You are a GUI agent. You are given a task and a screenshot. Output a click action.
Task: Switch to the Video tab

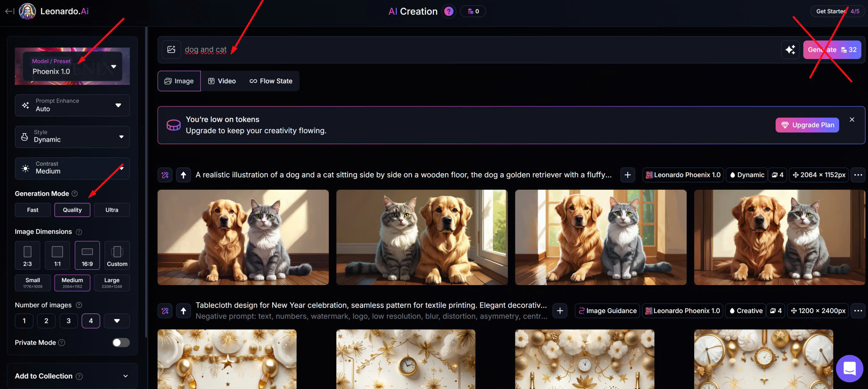click(222, 81)
